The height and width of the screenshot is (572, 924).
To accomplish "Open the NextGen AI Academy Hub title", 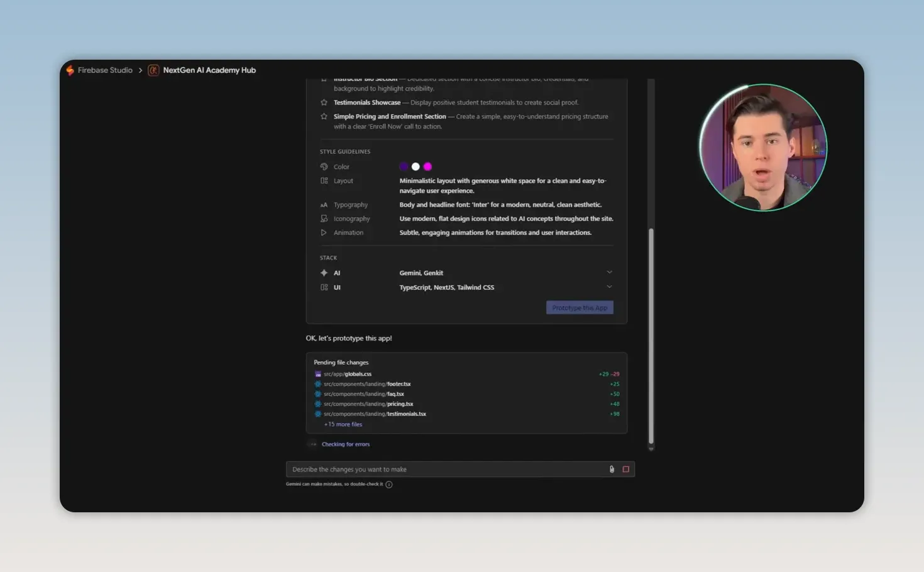I will click(209, 70).
